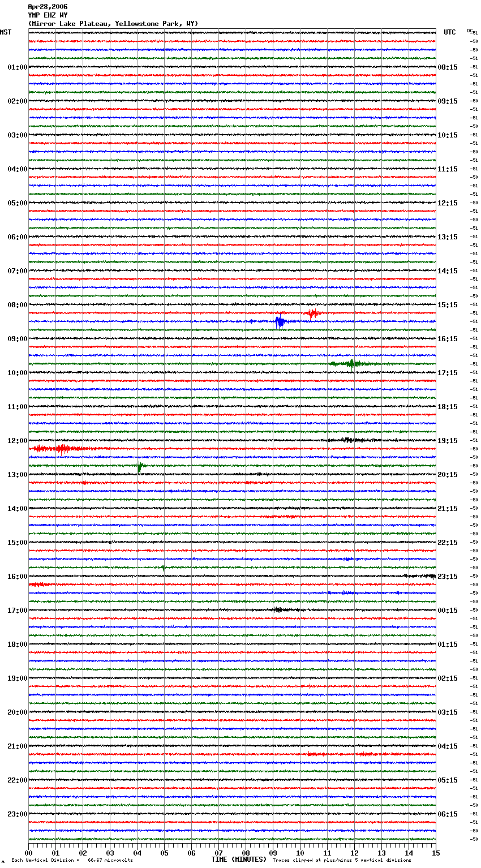Click the "15:00" MST hour label
The image size is (481, 868).
(18, 543)
